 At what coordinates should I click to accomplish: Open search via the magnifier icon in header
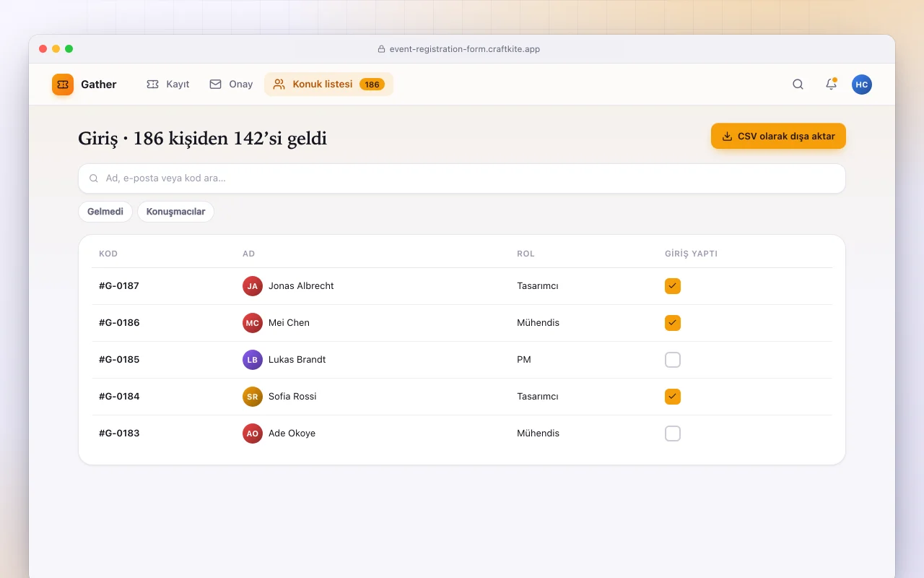(x=798, y=85)
